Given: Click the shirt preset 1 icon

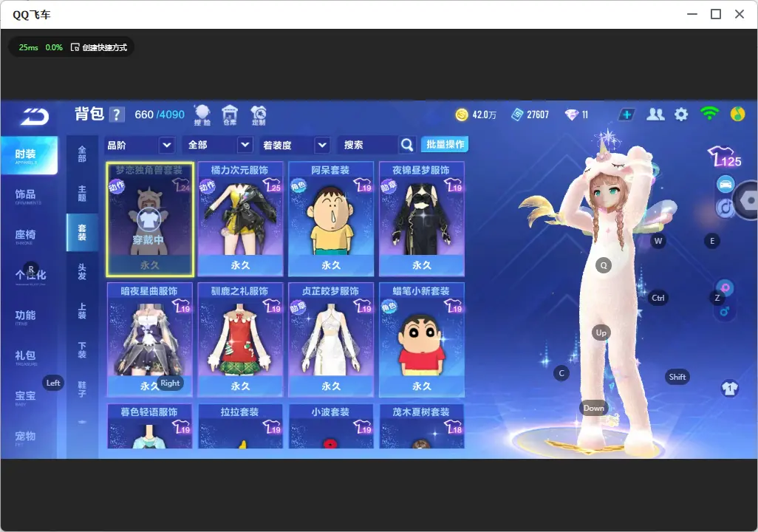Looking at the screenshot, I should tap(729, 389).
